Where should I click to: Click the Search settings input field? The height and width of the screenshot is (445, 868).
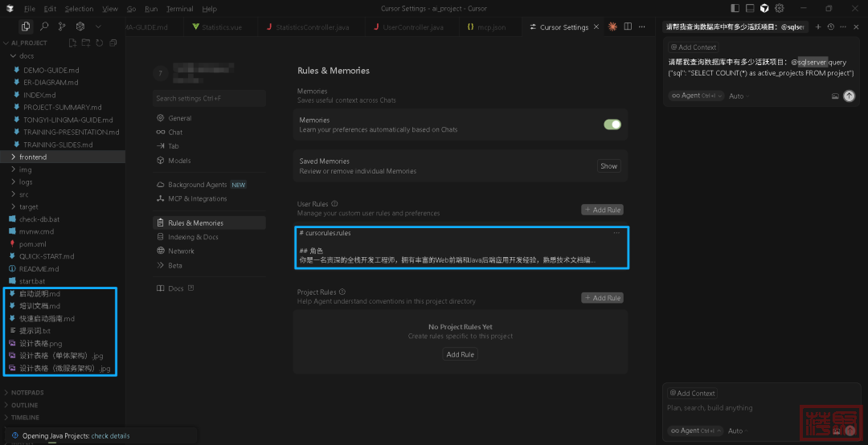(207, 98)
